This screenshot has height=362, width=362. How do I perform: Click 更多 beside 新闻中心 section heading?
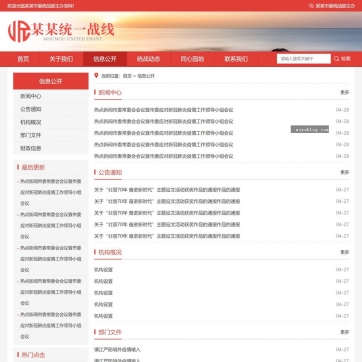(345, 92)
